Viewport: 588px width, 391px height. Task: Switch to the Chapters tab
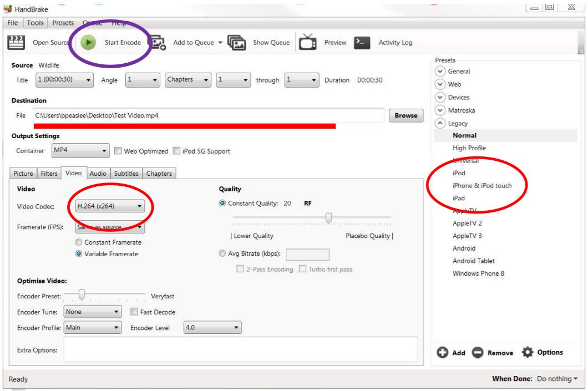point(159,173)
